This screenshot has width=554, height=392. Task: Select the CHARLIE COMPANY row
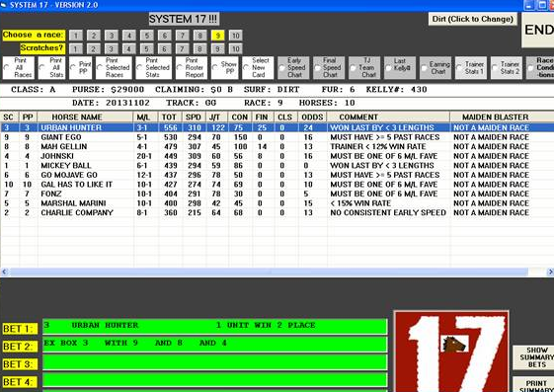277,212
